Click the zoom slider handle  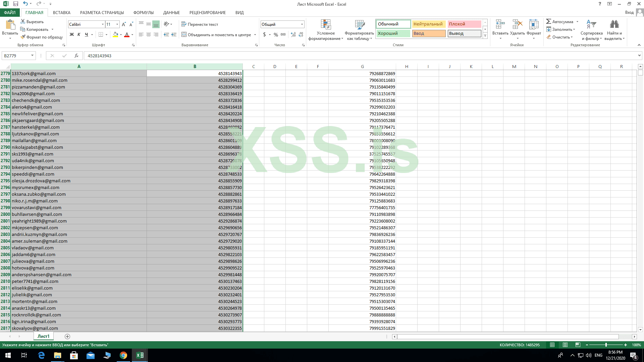[606, 345]
